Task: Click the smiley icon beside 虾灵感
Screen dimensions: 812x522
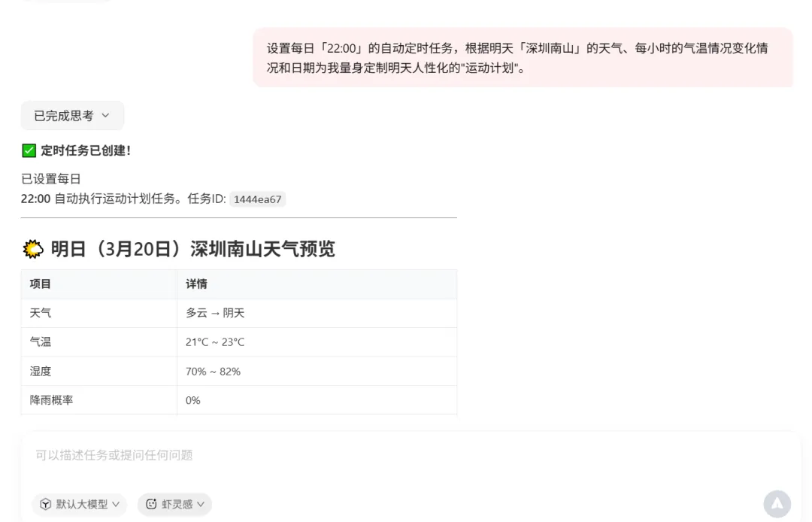Action: click(x=151, y=504)
